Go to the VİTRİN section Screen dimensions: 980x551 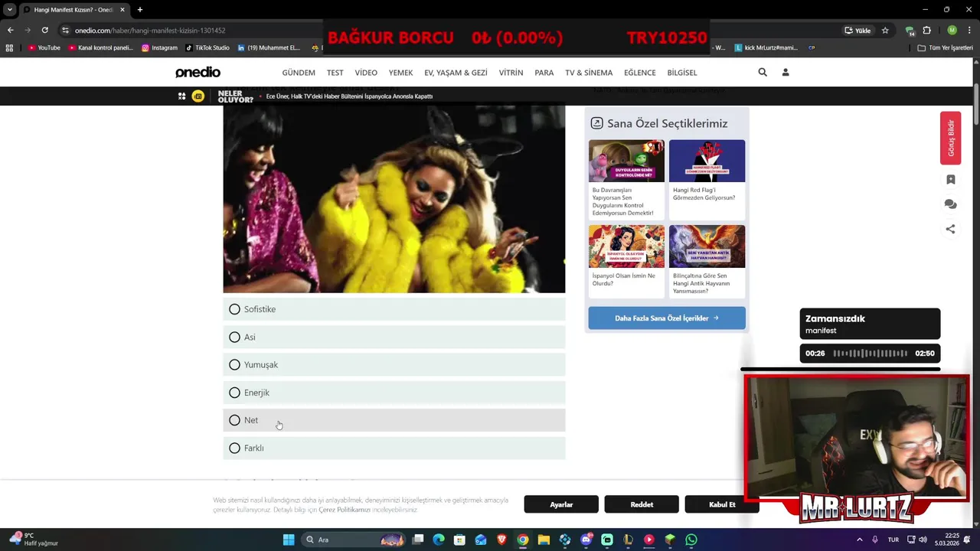point(511,73)
